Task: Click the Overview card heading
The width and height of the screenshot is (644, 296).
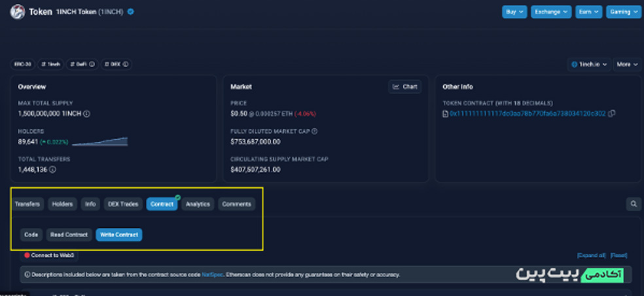Action: [x=32, y=86]
